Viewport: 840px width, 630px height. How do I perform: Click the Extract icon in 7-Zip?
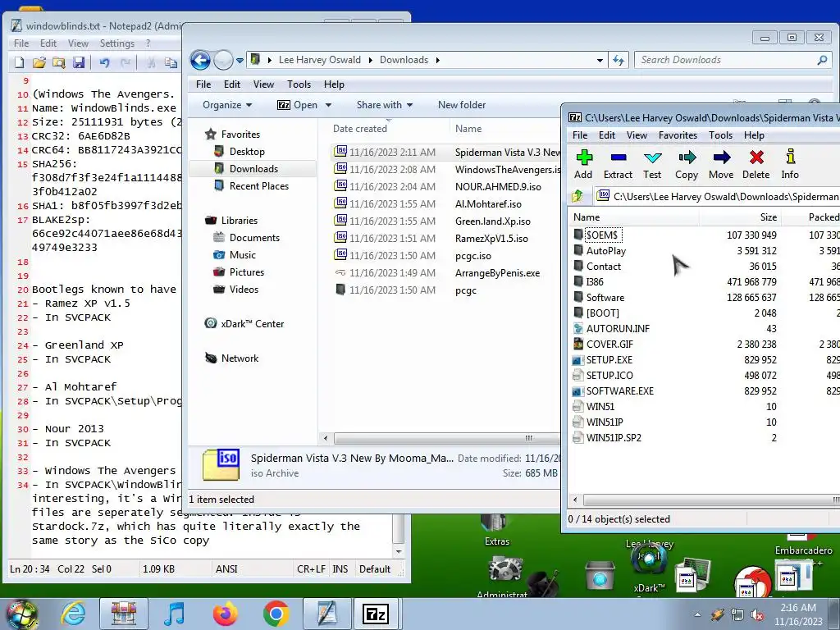point(619,164)
